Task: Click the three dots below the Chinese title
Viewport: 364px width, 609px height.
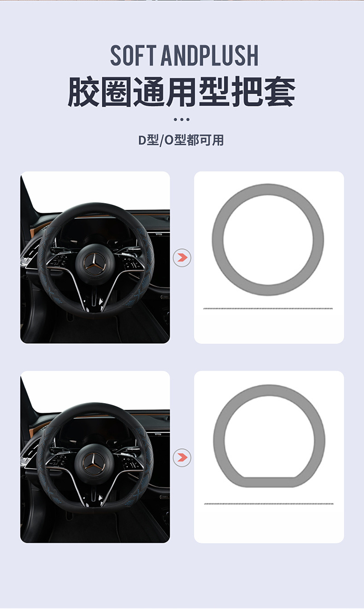Action: (182, 119)
